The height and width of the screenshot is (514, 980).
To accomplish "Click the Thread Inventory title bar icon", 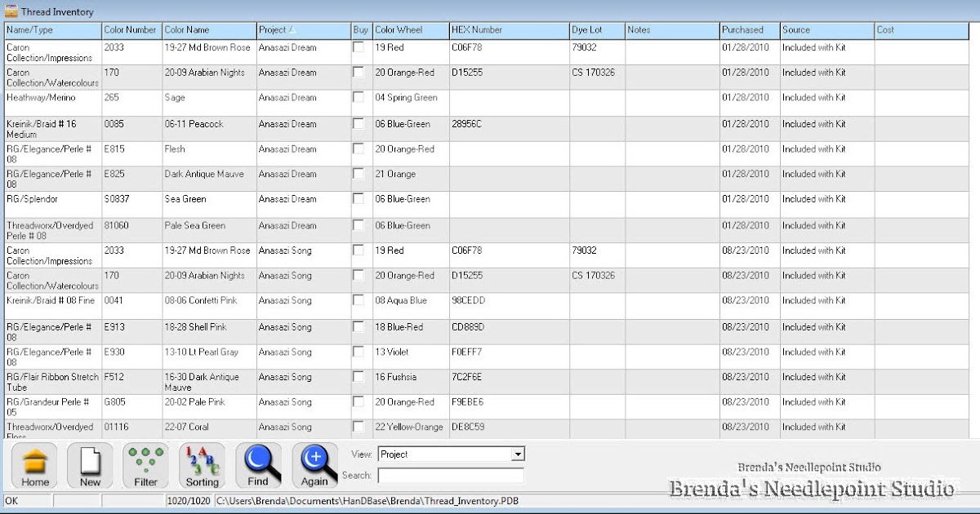I will click(x=10, y=11).
